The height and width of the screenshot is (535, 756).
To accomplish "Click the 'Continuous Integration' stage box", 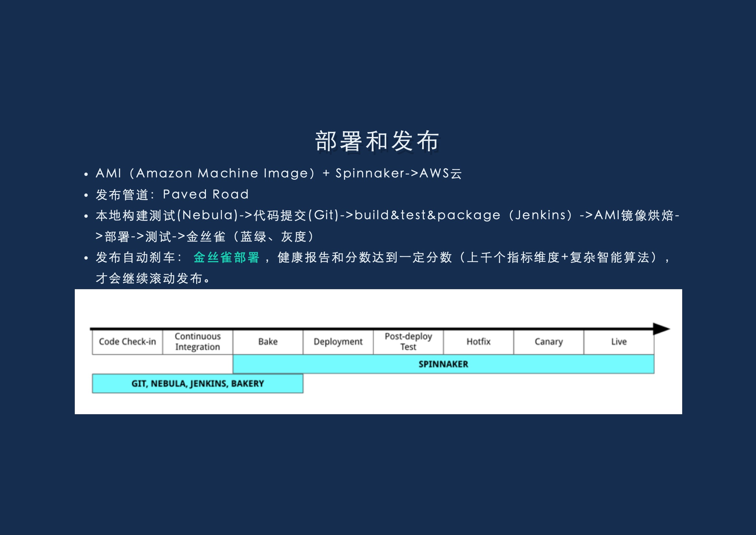I will 197,342.
